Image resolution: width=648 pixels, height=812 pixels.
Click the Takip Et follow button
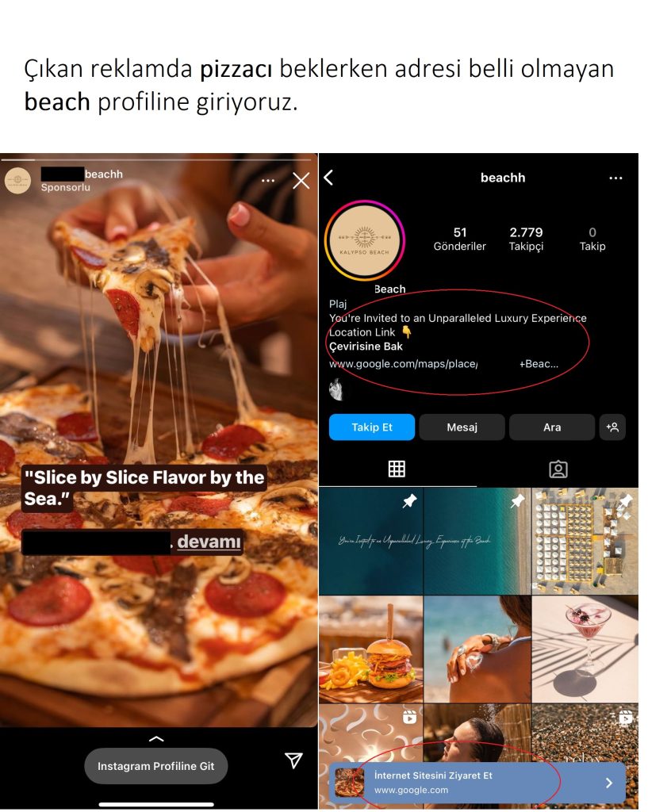372,427
